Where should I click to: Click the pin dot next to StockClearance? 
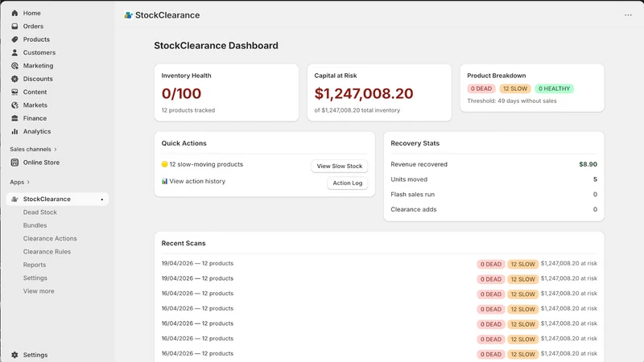tap(102, 200)
